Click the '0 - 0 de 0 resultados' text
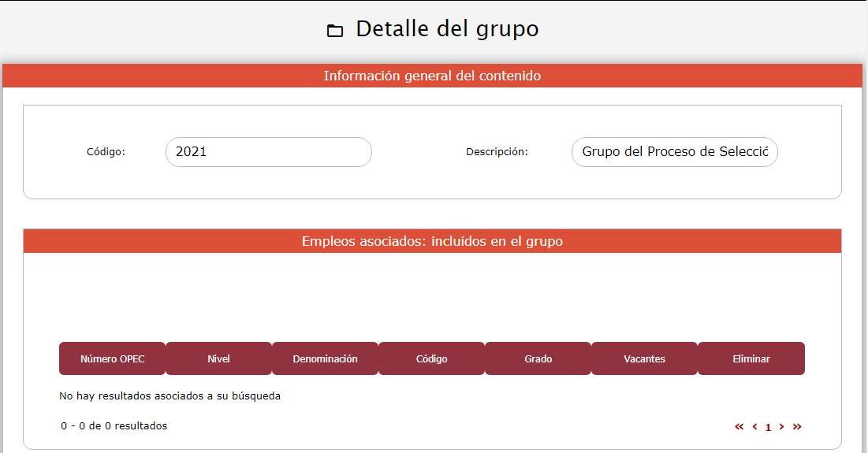Screen dimensions: 868x453 pos(114,426)
